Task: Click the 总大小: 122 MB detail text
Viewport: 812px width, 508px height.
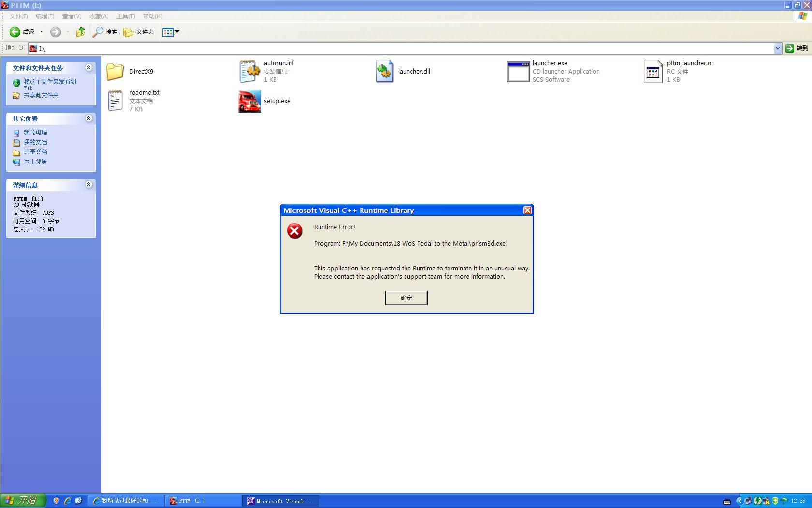Action: pos(33,229)
